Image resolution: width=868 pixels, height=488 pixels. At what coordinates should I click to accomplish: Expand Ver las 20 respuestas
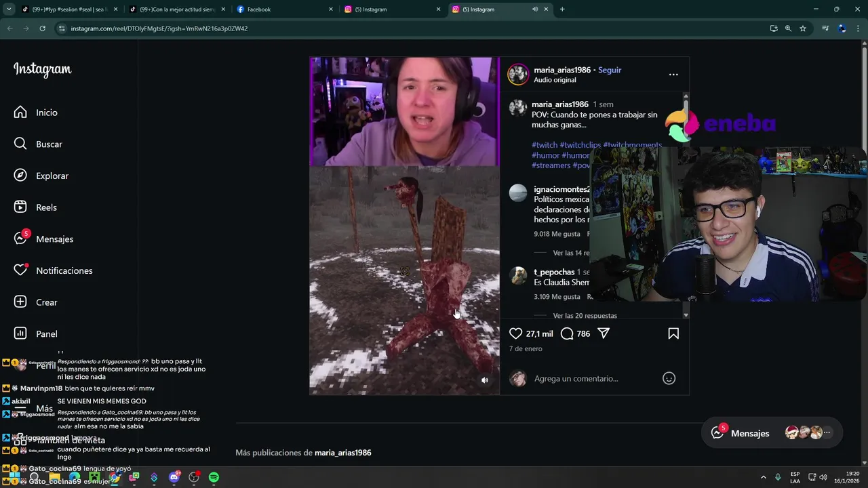click(585, 316)
